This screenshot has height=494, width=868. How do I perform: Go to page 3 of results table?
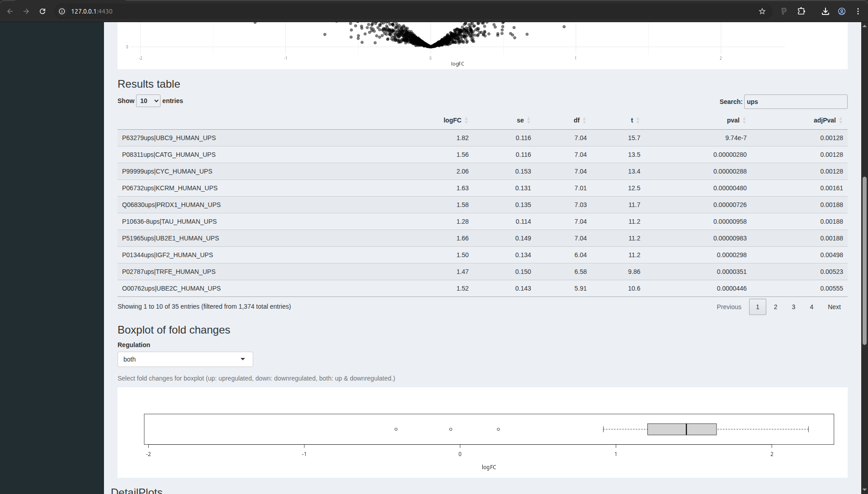[793, 307]
